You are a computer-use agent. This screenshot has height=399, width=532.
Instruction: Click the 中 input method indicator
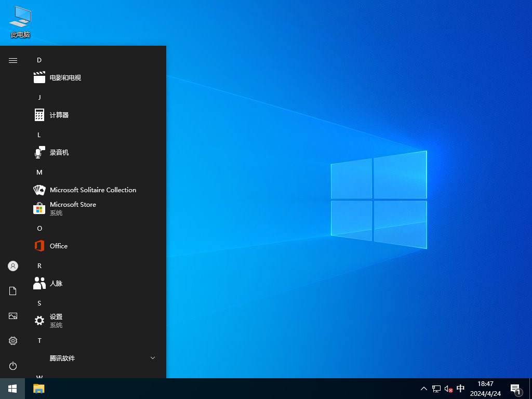pos(460,389)
